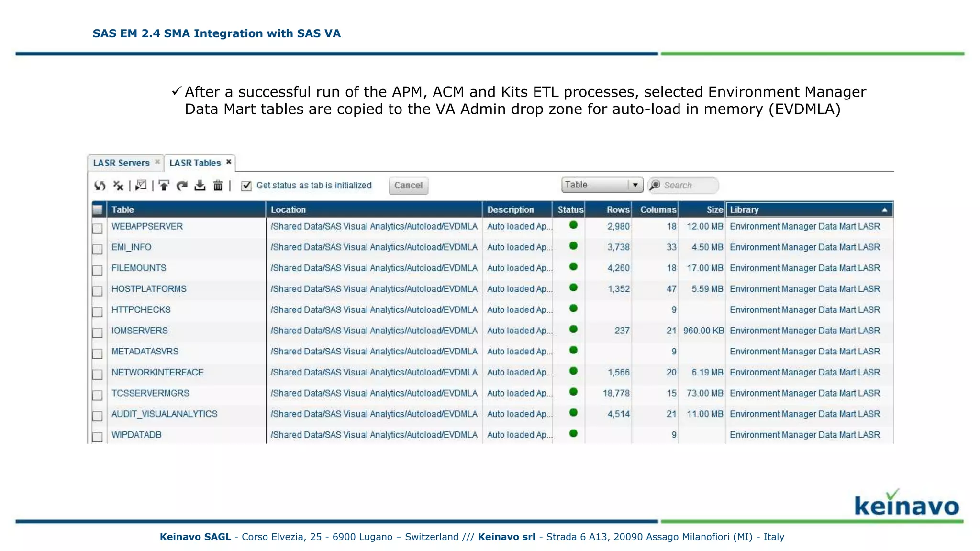Sort by the Description column header
The width and height of the screenshot is (980, 551).
517,209
